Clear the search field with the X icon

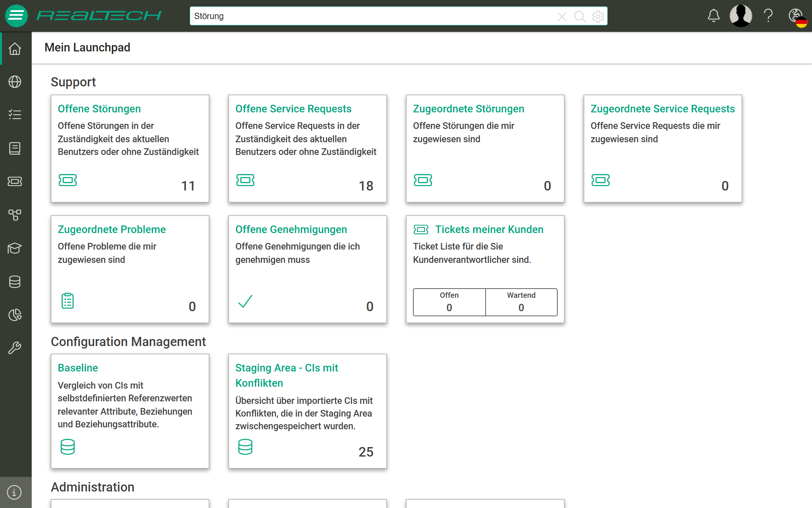pos(562,16)
